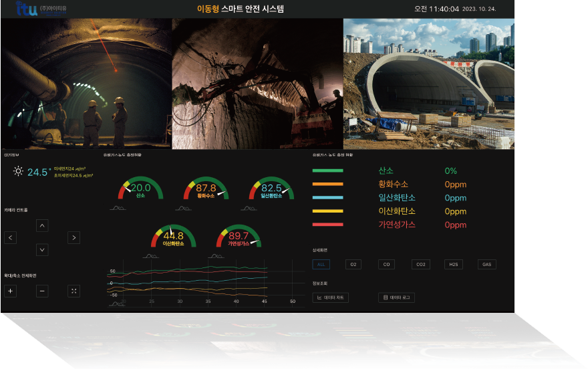
Task: Select the ALL detail view tab
Action: click(321, 264)
